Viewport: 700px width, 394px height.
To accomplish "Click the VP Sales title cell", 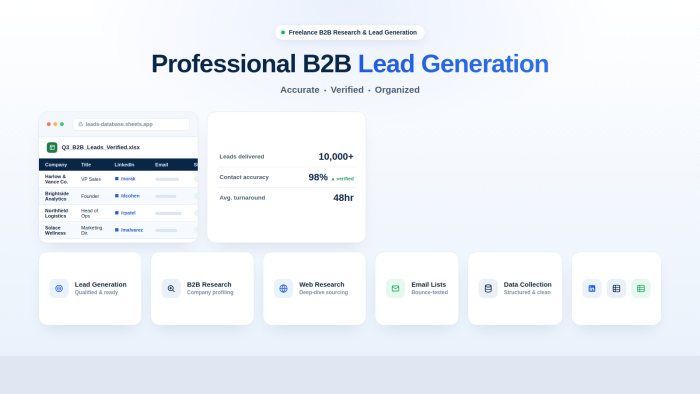I will [91, 179].
